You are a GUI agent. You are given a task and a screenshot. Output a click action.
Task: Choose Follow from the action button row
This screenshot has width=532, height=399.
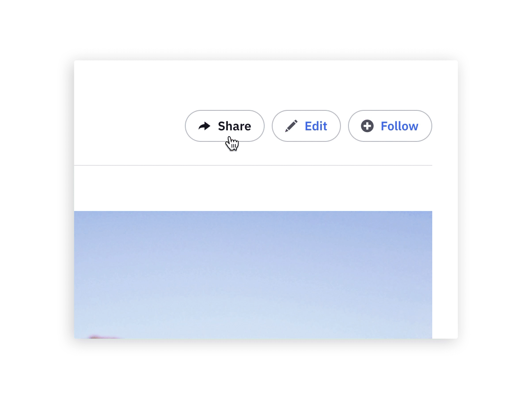(390, 126)
